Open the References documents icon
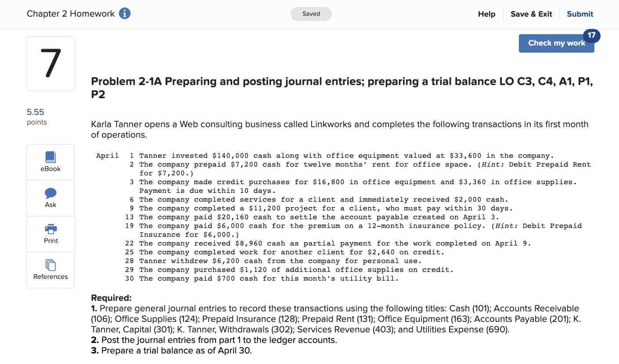The width and height of the screenshot is (619, 364). coord(50,265)
